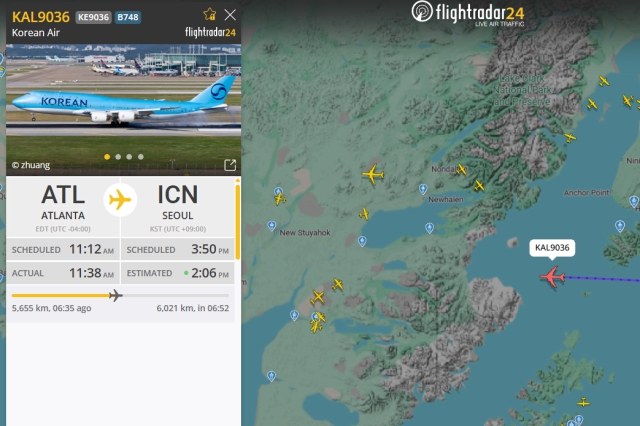Switch to fourth photo carousel dot
640x426 pixels.
pos(141,157)
